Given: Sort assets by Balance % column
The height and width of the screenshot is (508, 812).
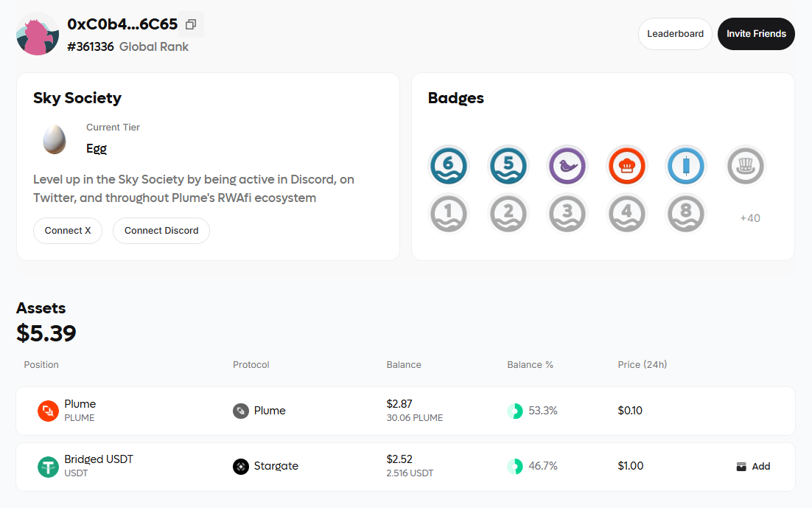Looking at the screenshot, I should [530, 365].
